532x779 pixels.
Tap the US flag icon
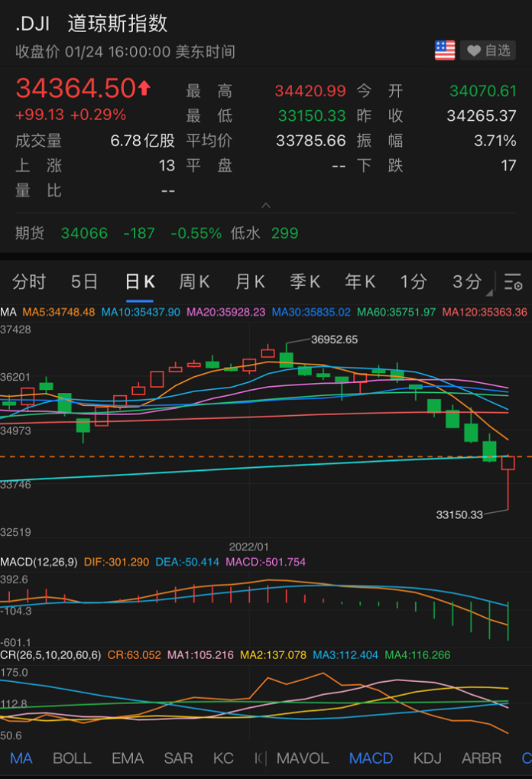point(445,50)
